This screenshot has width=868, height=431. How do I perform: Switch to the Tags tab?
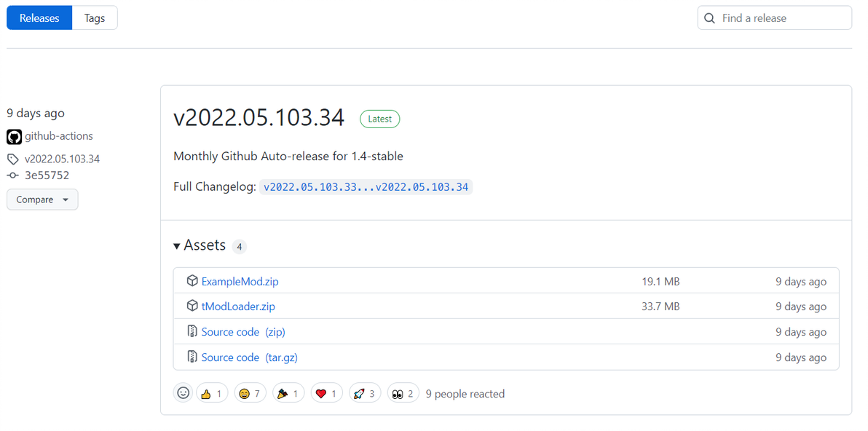pyautogui.click(x=95, y=17)
